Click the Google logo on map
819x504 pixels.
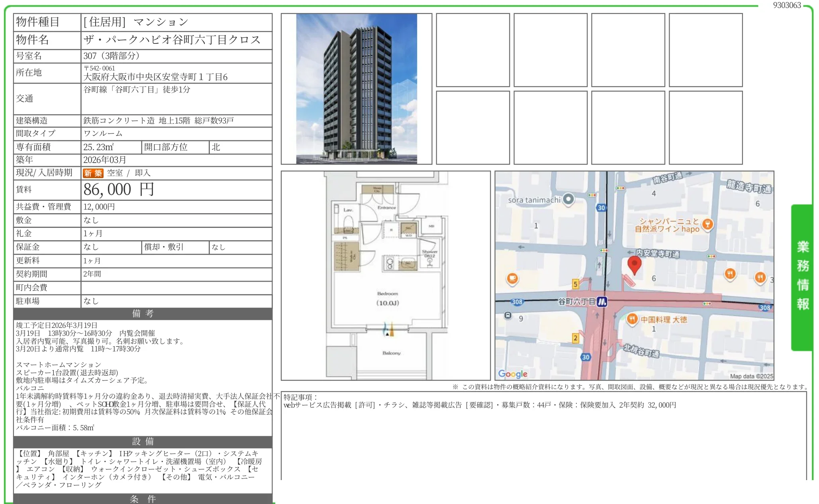coord(513,374)
